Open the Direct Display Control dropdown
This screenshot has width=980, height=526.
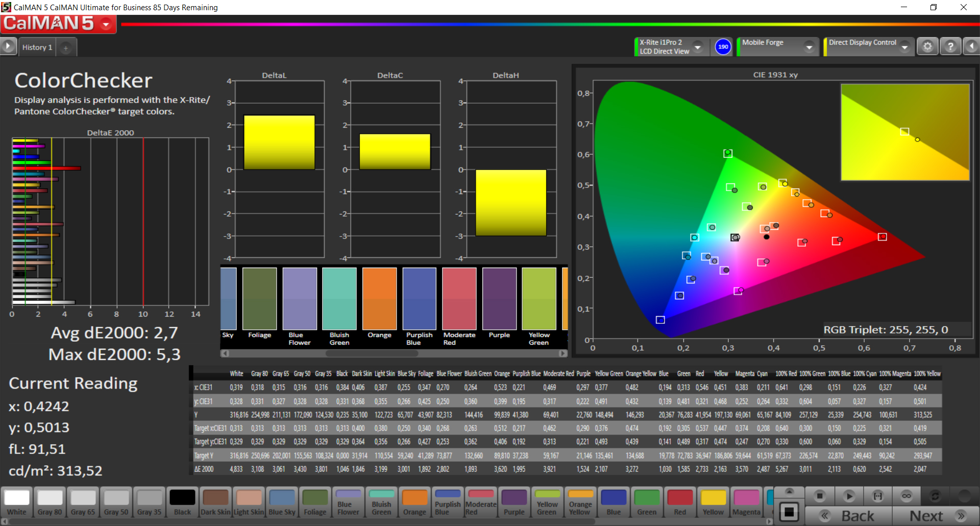(904, 47)
